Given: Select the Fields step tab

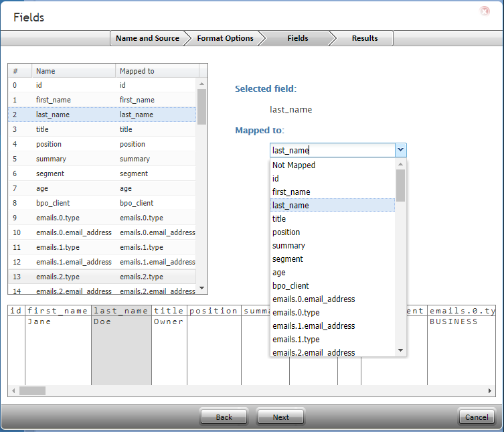Looking at the screenshot, I should coord(298,38).
